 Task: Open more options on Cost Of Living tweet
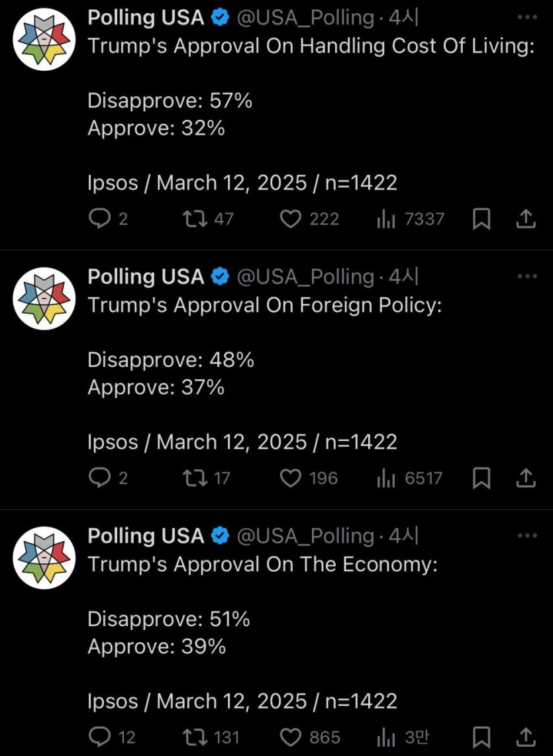[527, 18]
